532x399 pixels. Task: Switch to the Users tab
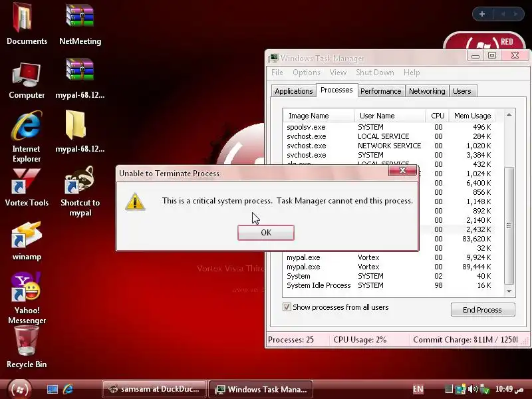click(x=462, y=91)
